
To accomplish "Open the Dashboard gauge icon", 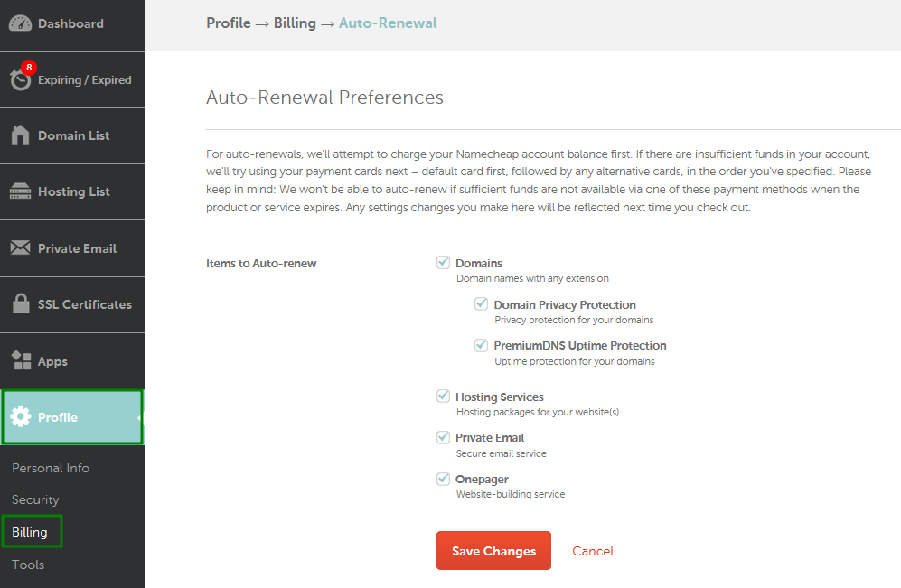I will coord(20,23).
